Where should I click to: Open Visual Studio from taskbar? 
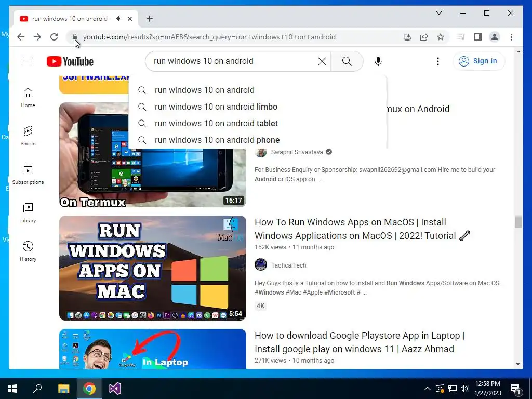(x=115, y=389)
